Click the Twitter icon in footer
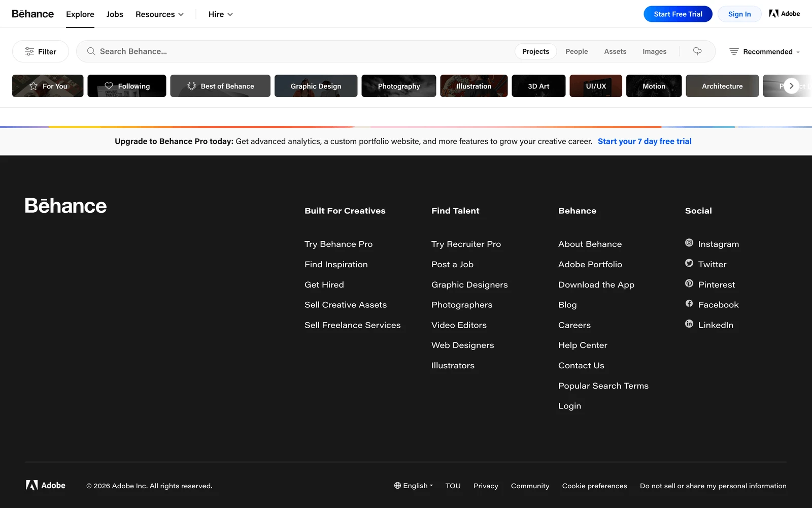This screenshot has height=508, width=812. [x=689, y=263]
